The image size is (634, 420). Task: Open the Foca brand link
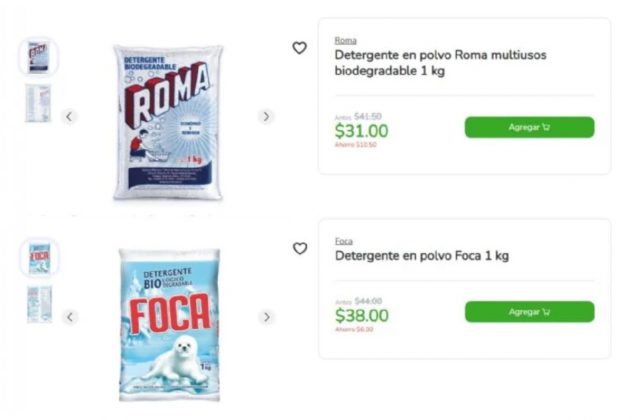[344, 241]
